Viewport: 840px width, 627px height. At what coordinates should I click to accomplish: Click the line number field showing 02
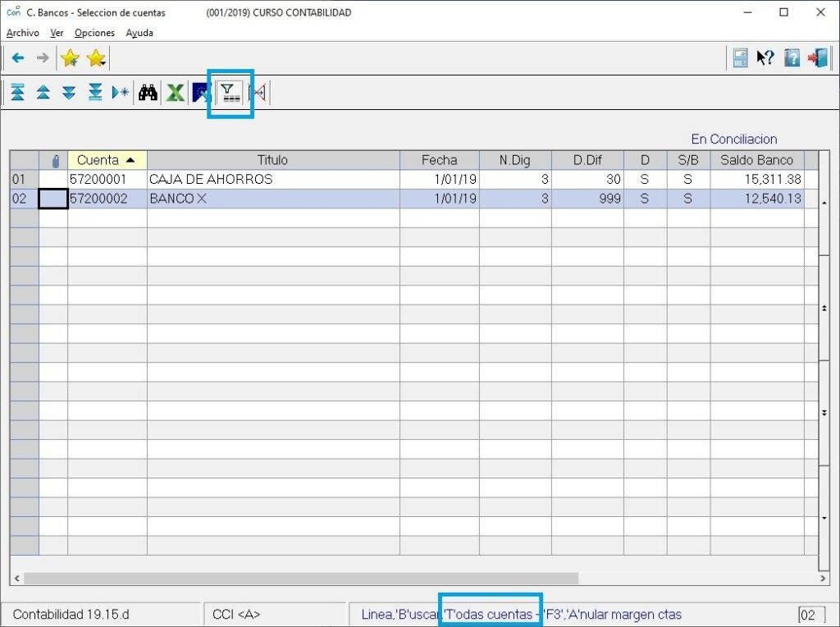[810, 615]
